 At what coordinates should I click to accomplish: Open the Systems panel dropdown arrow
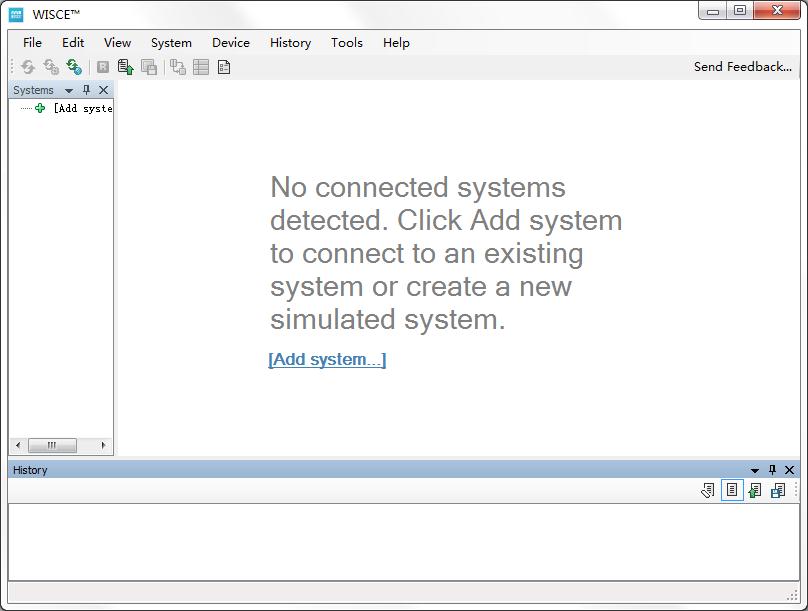pos(69,90)
